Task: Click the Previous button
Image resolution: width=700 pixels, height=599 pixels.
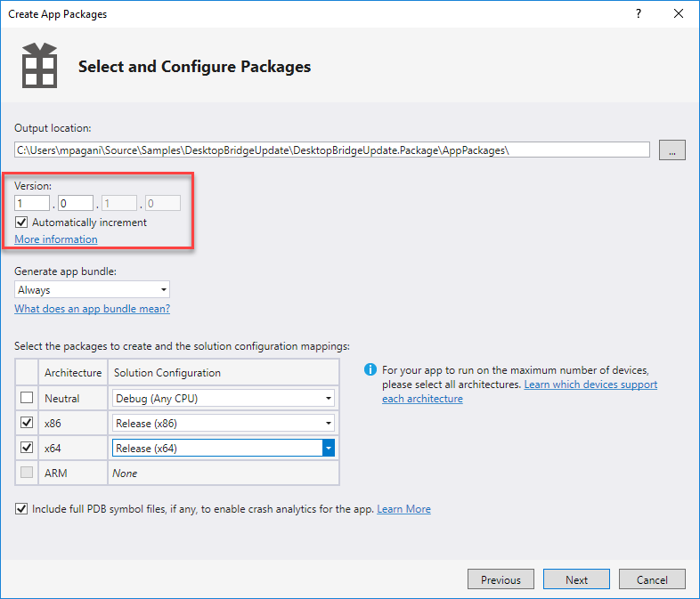Action: (x=501, y=579)
